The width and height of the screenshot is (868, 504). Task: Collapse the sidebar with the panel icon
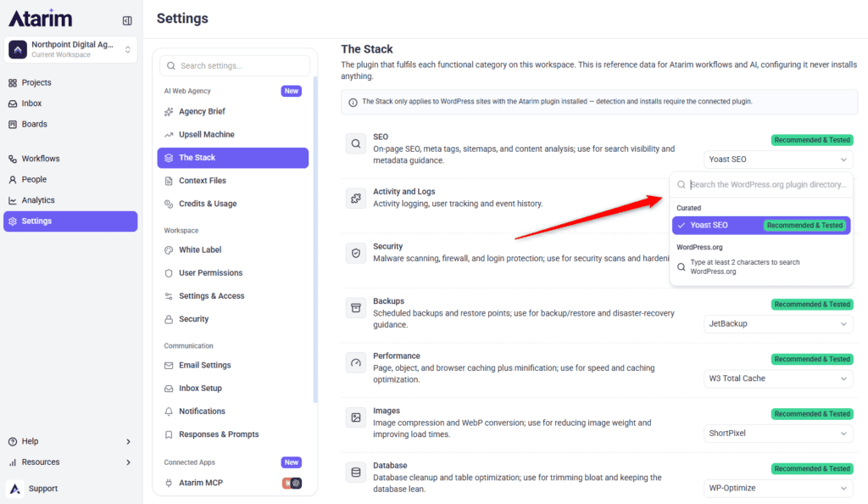click(x=127, y=20)
